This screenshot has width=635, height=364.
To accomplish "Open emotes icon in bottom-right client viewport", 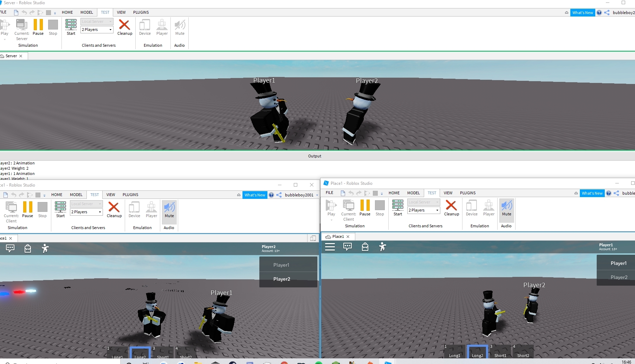I will tap(382, 247).
